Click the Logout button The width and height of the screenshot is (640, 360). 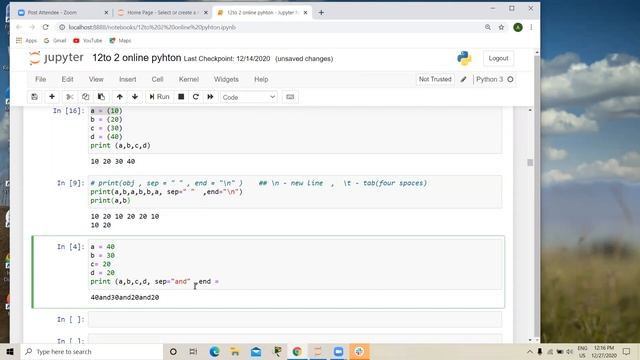click(498, 58)
